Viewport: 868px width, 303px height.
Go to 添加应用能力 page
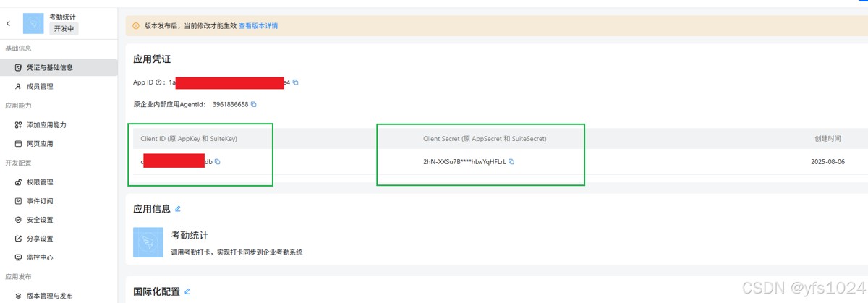[x=46, y=124]
